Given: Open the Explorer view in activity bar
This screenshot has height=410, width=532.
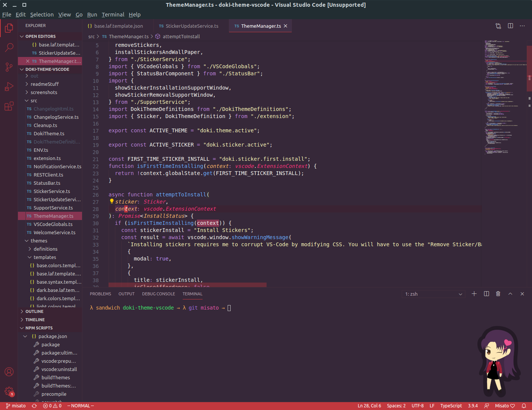Looking at the screenshot, I should coord(9,28).
